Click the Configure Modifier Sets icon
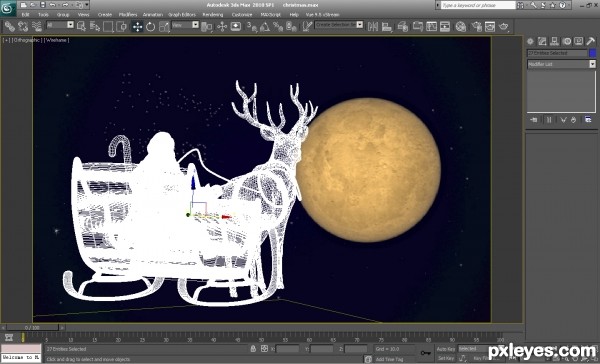 [x=588, y=120]
